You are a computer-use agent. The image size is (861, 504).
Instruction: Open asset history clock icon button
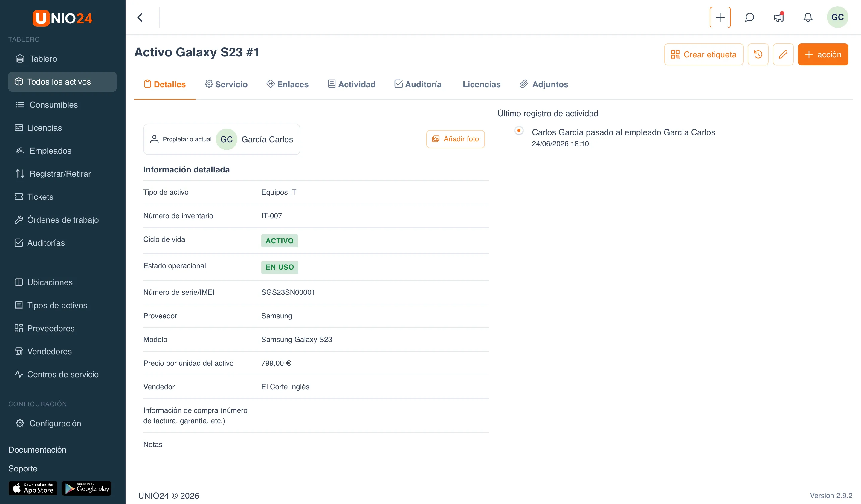[x=758, y=54]
